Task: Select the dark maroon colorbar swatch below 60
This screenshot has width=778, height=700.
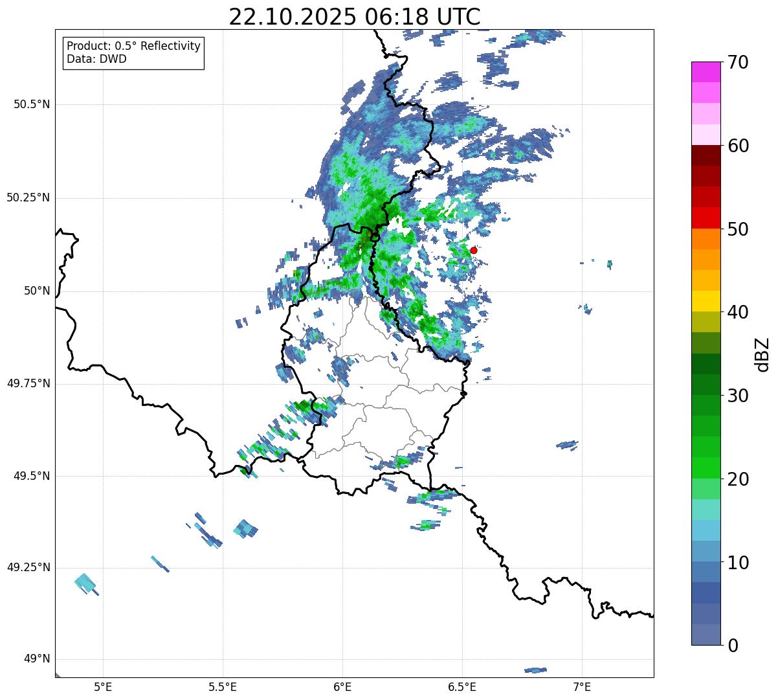Action: click(x=706, y=155)
